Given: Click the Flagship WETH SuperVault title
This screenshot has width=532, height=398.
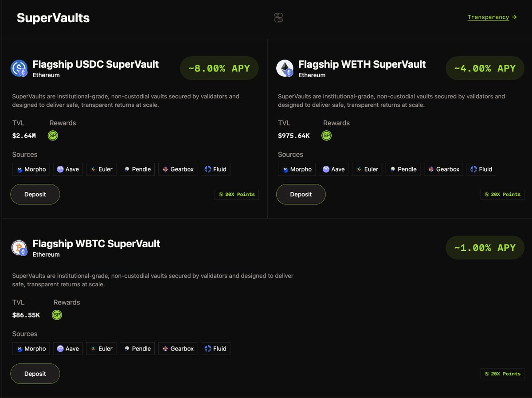Looking at the screenshot, I should click(x=362, y=64).
